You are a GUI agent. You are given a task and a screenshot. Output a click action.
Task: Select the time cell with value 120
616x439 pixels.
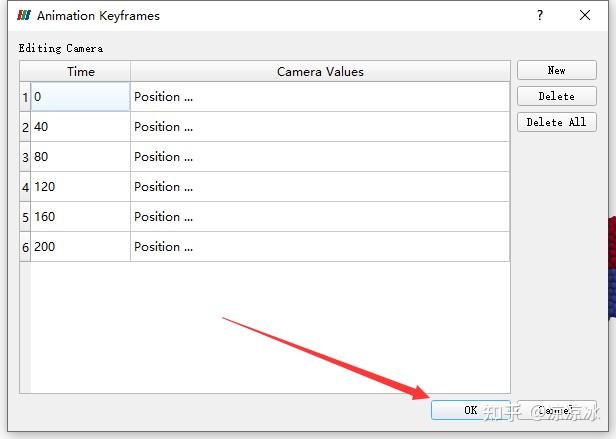[x=80, y=187]
